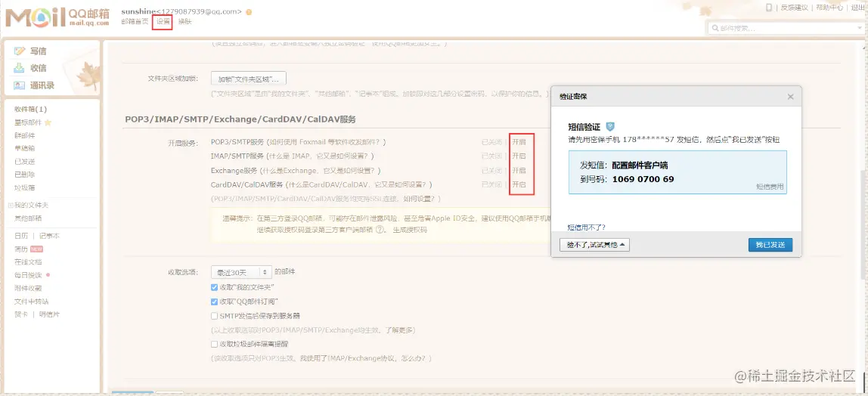Open 已删除 folder

pyautogui.click(x=24, y=175)
